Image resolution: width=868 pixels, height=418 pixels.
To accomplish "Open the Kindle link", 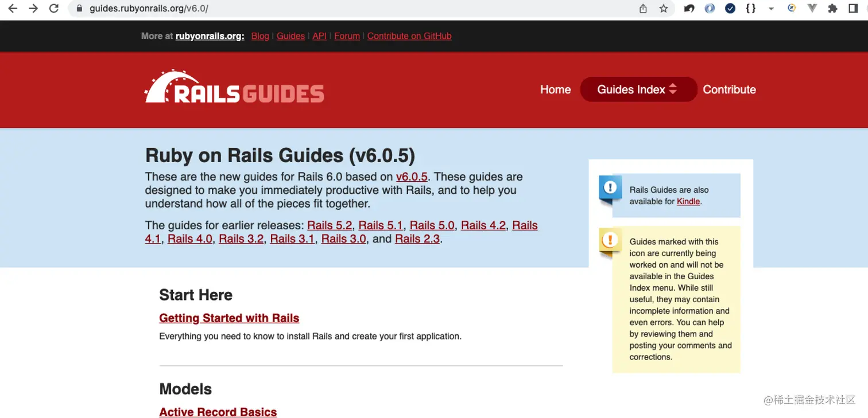I will click(688, 201).
